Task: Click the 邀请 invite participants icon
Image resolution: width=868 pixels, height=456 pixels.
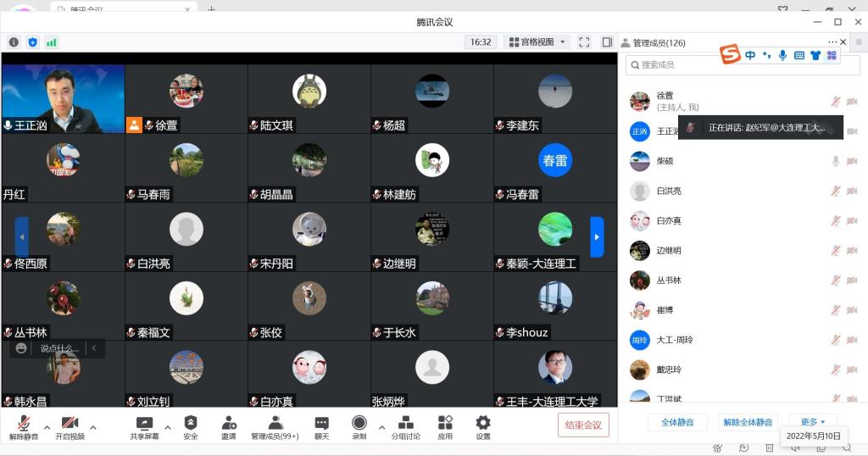Action: 229,426
